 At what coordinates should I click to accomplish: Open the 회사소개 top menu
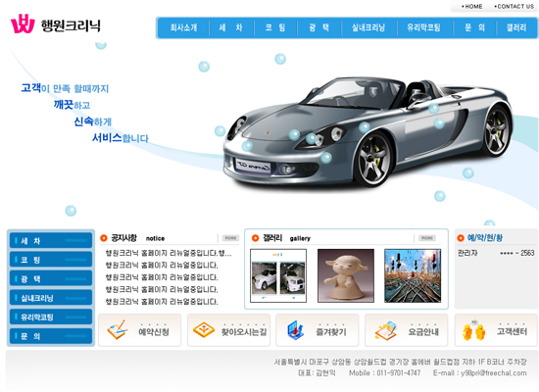(x=183, y=27)
